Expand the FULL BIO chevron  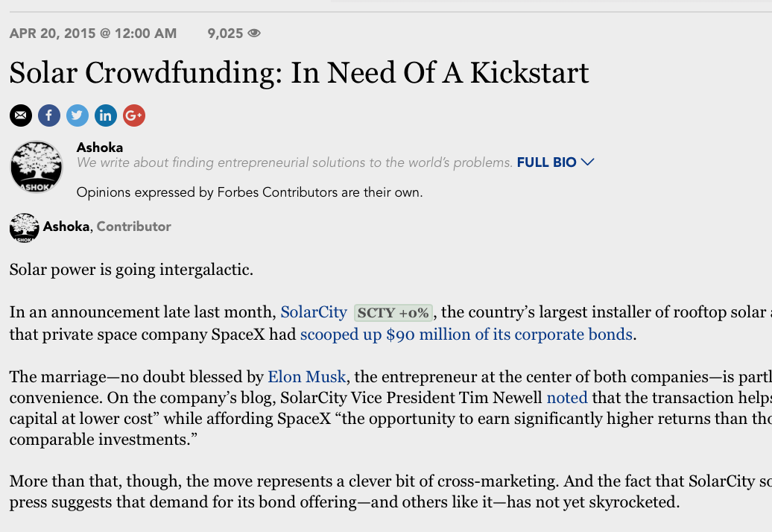(587, 162)
